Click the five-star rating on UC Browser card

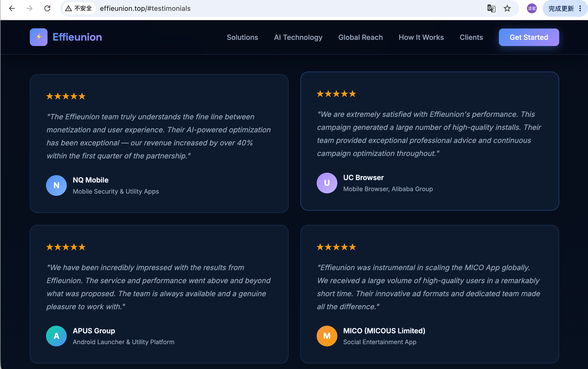tap(336, 94)
